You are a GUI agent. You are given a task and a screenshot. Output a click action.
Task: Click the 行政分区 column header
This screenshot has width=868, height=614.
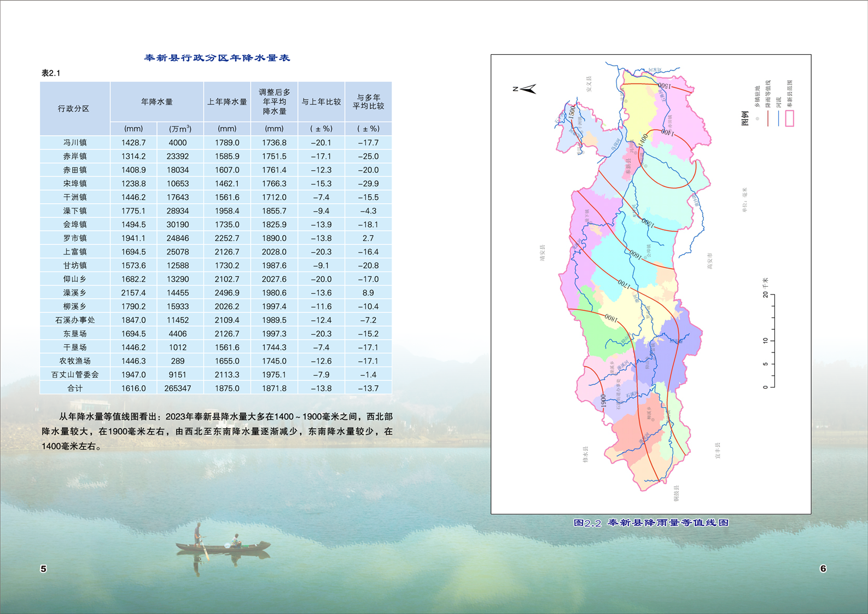click(x=74, y=109)
